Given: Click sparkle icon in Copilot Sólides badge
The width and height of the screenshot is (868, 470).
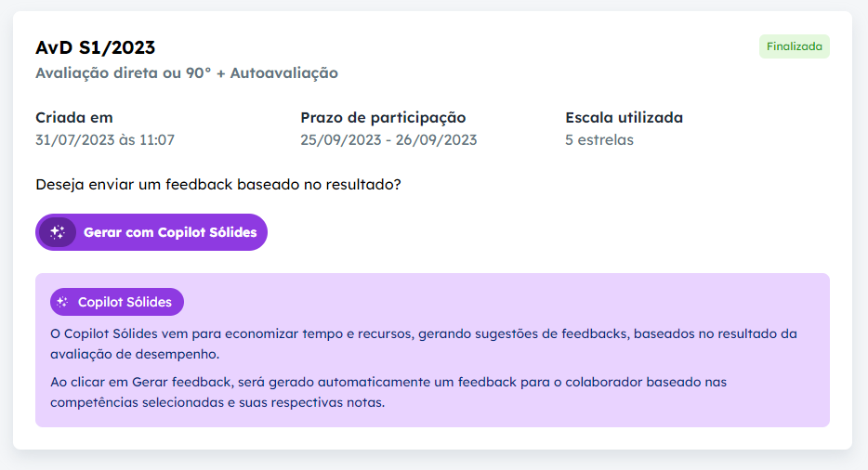Looking at the screenshot, I should click(62, 302).
